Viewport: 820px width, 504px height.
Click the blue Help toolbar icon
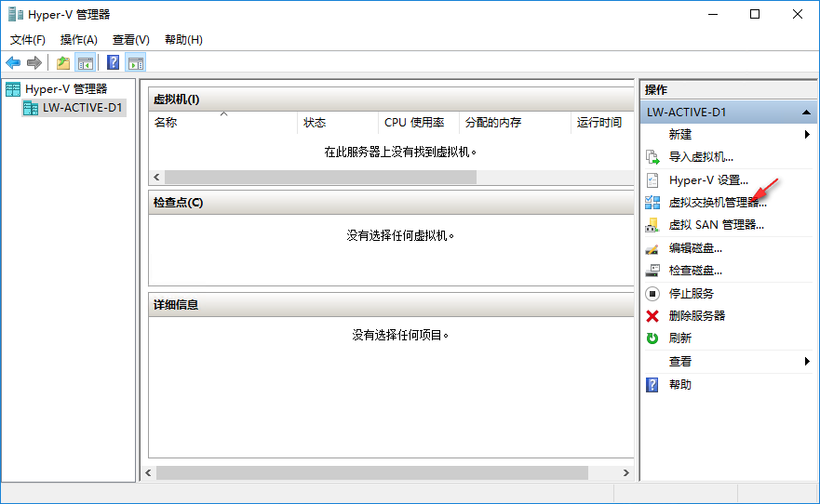(113, 62)
